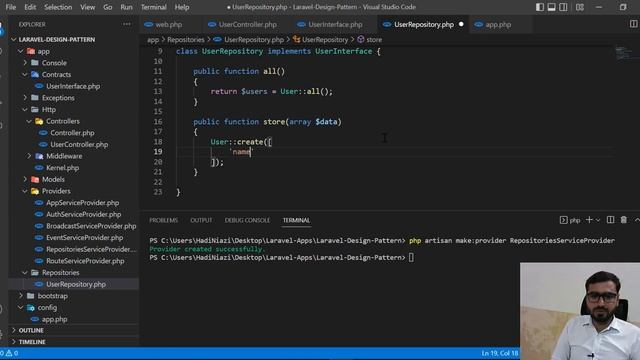Click Repositories breadcrumb segment
Image resolution: width=640 pixels, height=360 pixels.
click(x=185, y=40)
